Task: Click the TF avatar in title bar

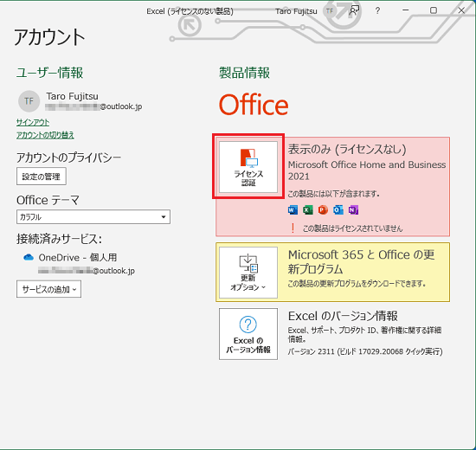Action: pyautogui.click(x=330, y=11)
